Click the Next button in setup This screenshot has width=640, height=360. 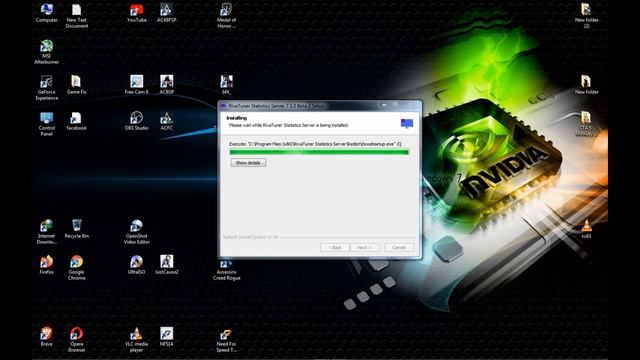coord(364,248)
